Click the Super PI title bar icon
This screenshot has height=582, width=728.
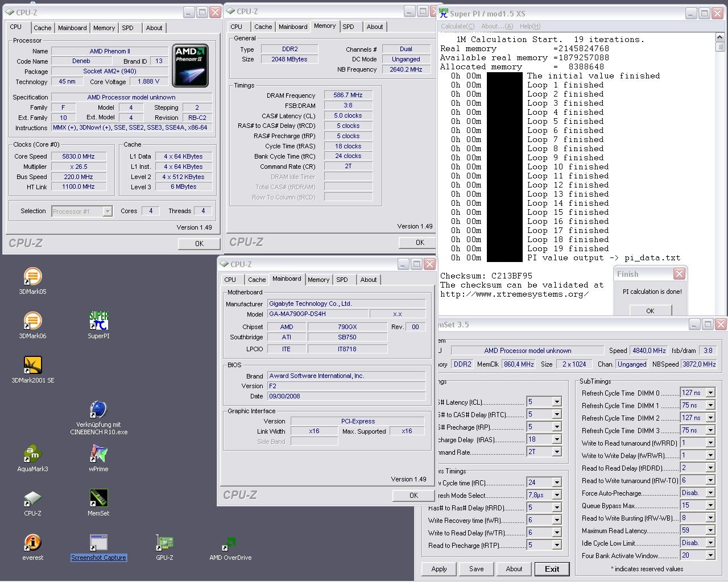pyautogui.click(x=444, y=13)
